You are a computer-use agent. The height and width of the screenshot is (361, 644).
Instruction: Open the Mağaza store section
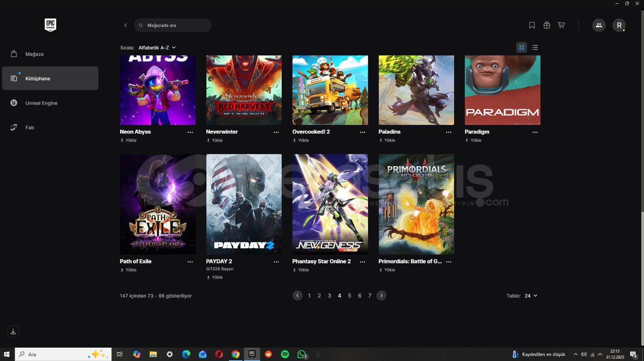(34, 54)
